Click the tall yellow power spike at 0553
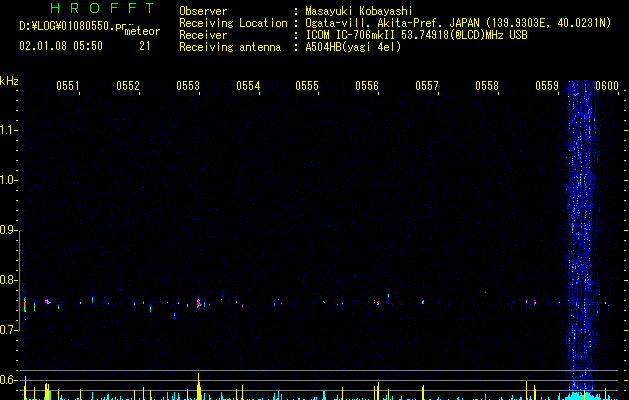The height and width of the screenshot is (400, 629). pos(199,386)
